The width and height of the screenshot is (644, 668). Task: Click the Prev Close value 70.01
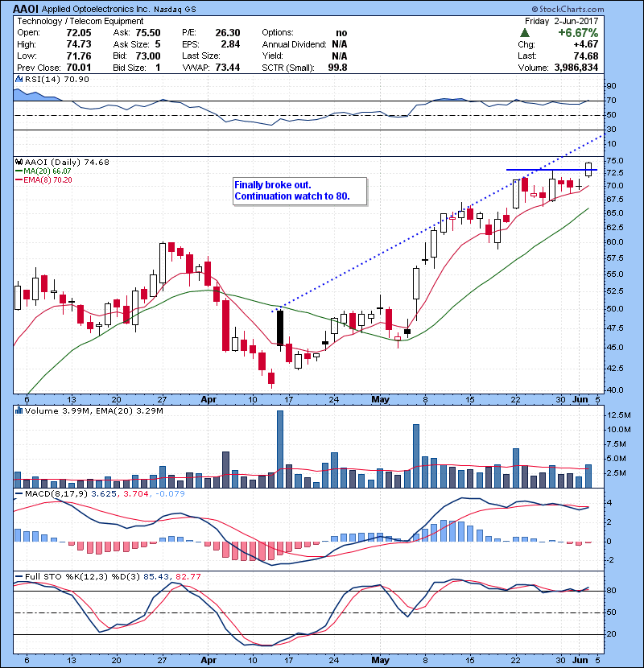point(79,68)
